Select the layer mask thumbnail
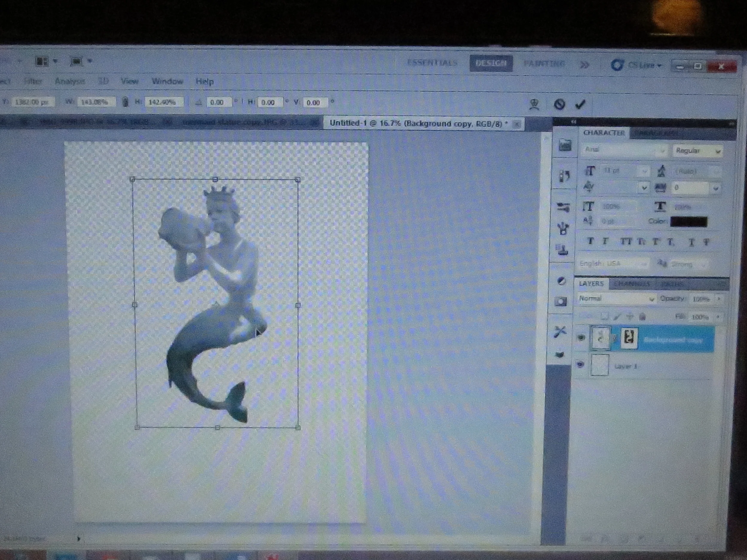The width and height of the screenshot is (747, 560). pyautogui.click(x=630, y=337)
